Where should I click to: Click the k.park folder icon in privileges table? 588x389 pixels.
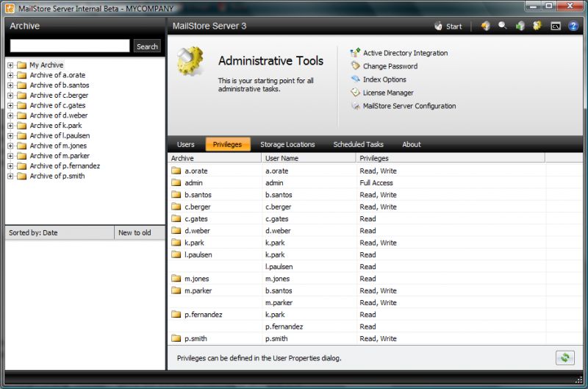(x=176, y=243)
